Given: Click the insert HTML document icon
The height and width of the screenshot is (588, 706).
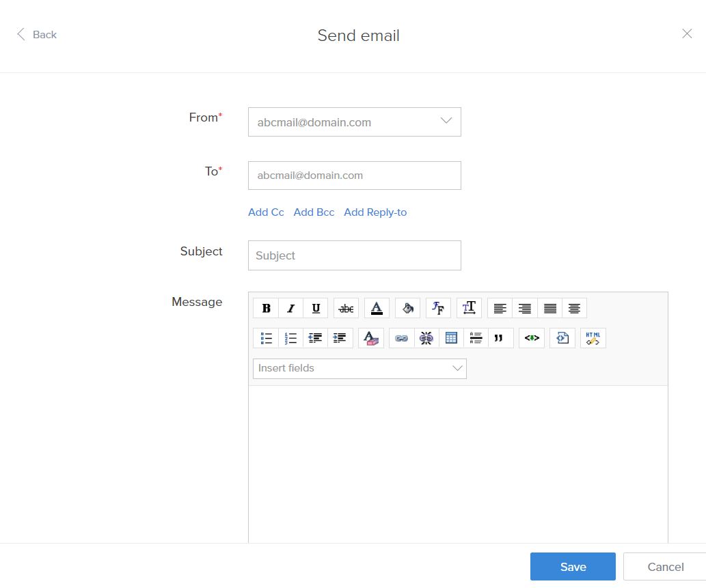Looking at the screenshot, I should point(562,338).
